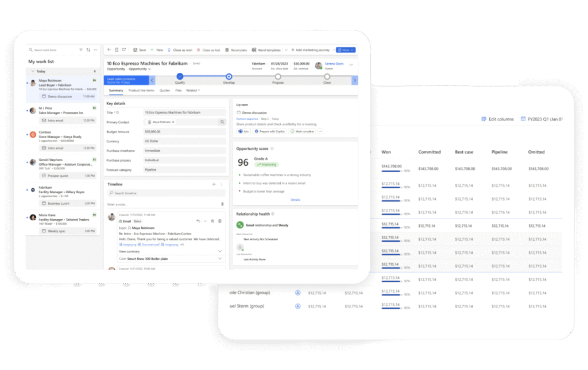Delete the timeline email with trash icon

pos(220,221)
